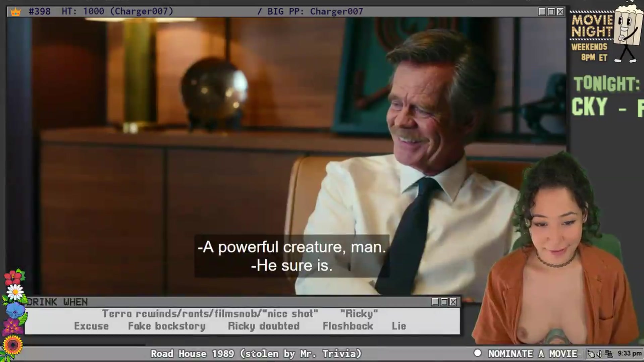
Task: Select the "#398" counter text
Action: [40, 11]
